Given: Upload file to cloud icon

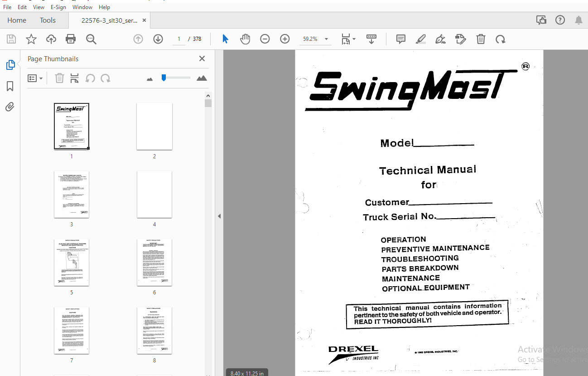Looking at the screenshot, I should (x=51, y=39).
